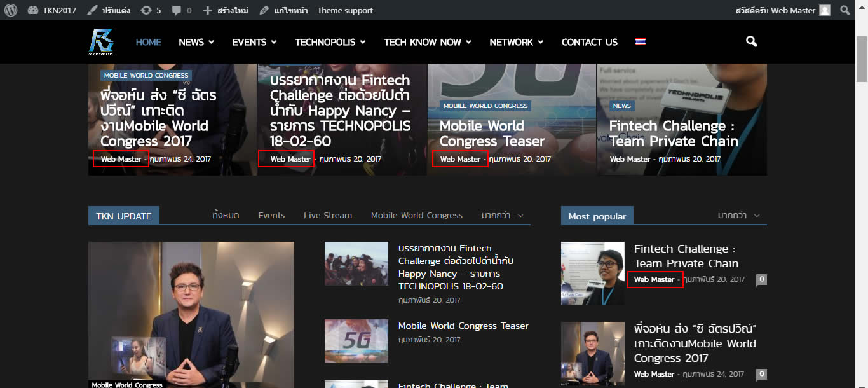The height and width of the screenshot is (388, 868).
Task: Click แก้ไขหน้า edit page item
Action: (284, 10)
